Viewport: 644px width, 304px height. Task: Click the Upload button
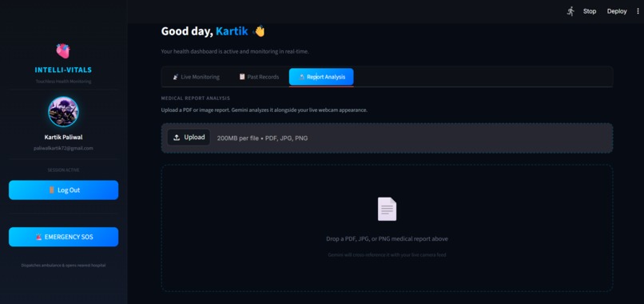(189, 138)
